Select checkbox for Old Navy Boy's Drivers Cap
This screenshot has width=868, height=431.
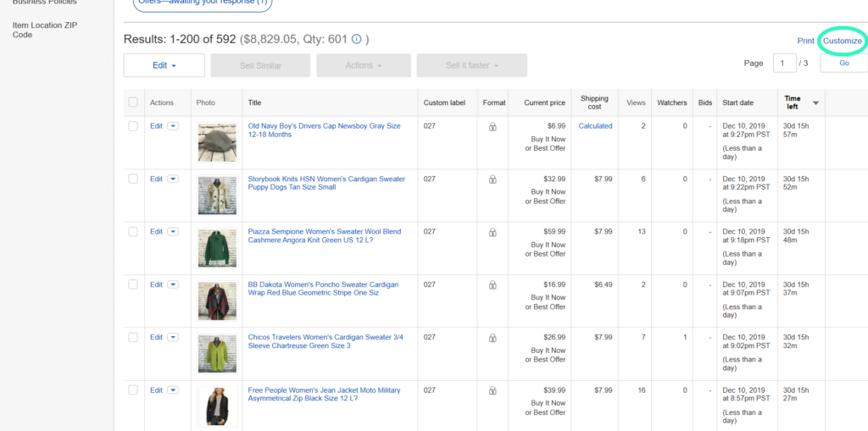point(133,126)
